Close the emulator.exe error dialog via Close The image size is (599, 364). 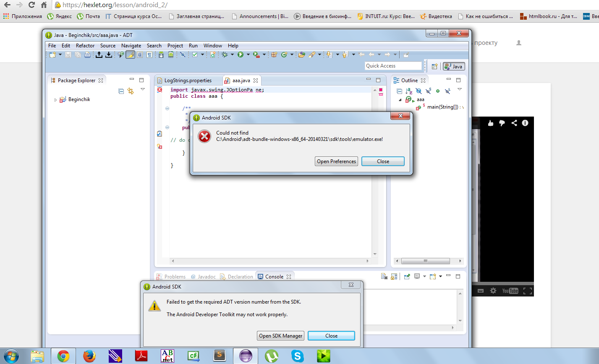coord(383,161)
